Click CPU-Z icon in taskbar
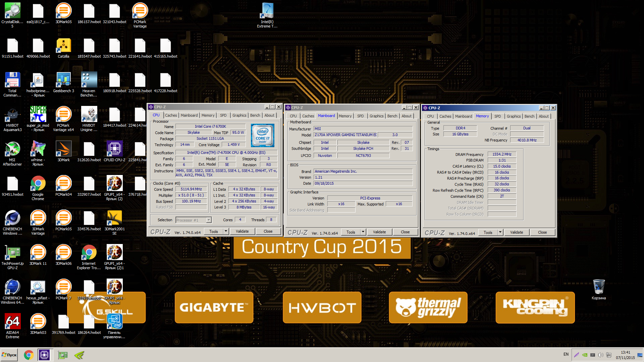 pyautogui.click(x=44, y=355)
